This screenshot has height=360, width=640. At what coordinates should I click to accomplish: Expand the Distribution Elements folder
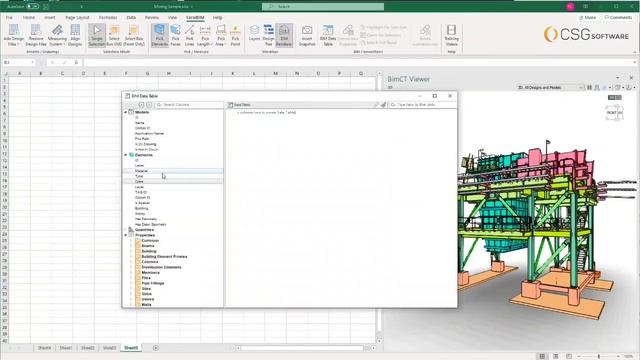[x=132, y=267]
